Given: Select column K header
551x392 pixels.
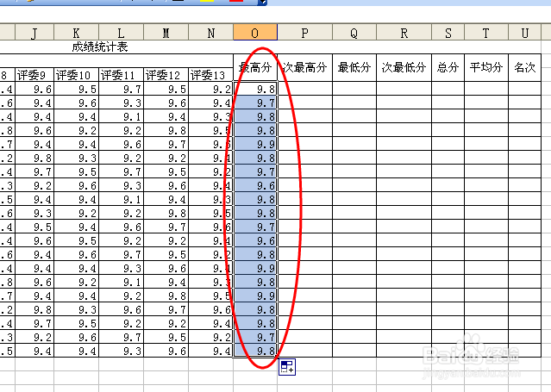Looking at the screenshot, I should tap(76, 33).
